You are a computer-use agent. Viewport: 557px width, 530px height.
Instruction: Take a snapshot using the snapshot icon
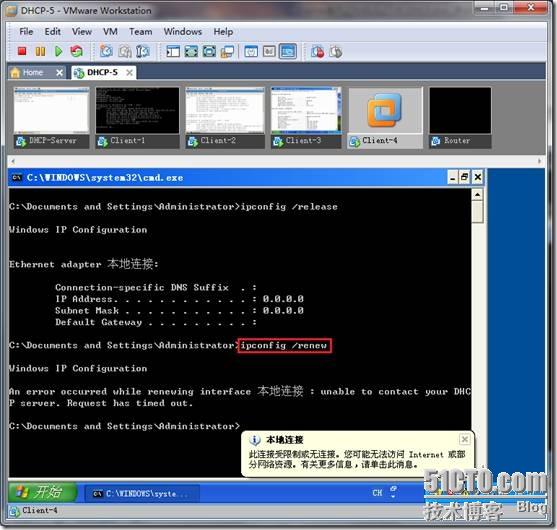point(106,52)
